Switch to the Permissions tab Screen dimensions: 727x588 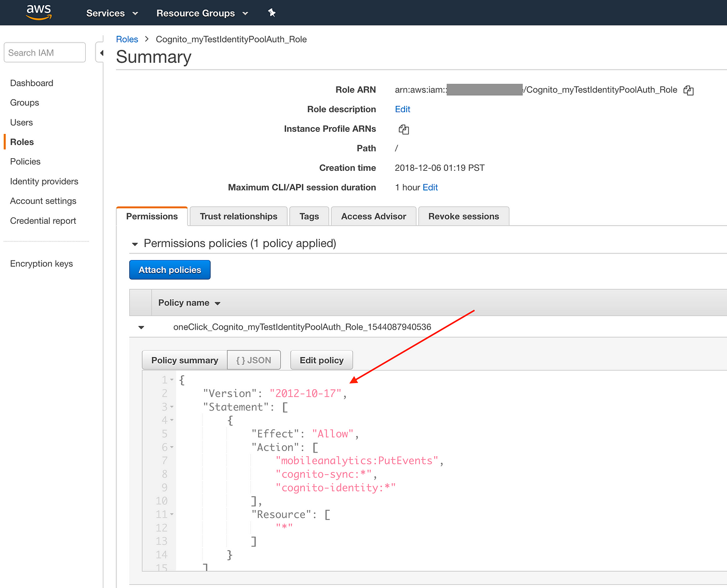point(152,216)
